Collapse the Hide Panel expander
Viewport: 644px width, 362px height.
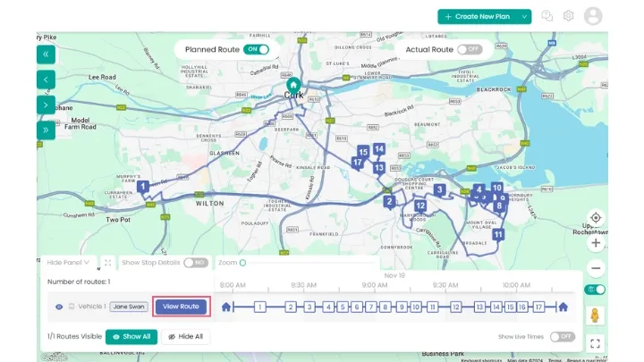(67, 263)
